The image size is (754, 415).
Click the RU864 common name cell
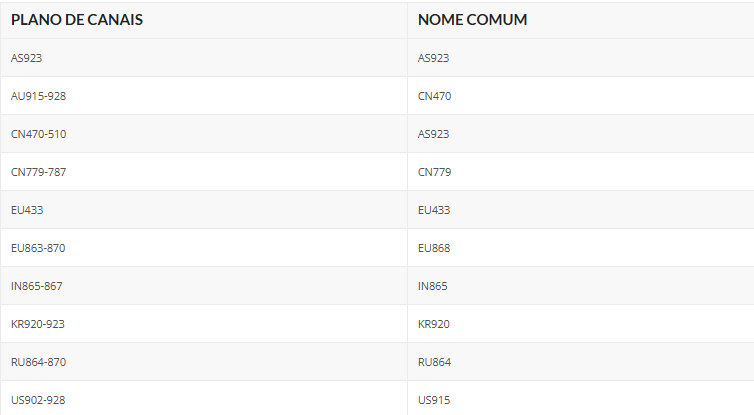pos(434,362)
